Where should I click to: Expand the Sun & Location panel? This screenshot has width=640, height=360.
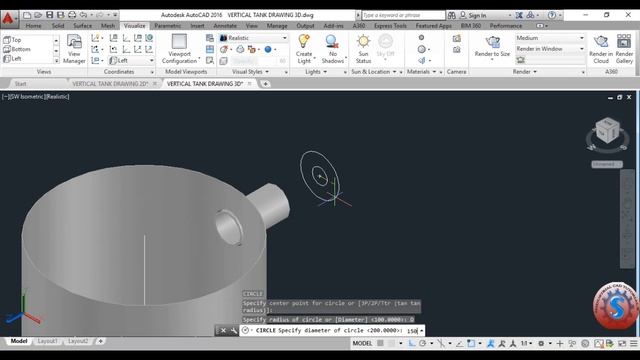click(x=374, y=72)
